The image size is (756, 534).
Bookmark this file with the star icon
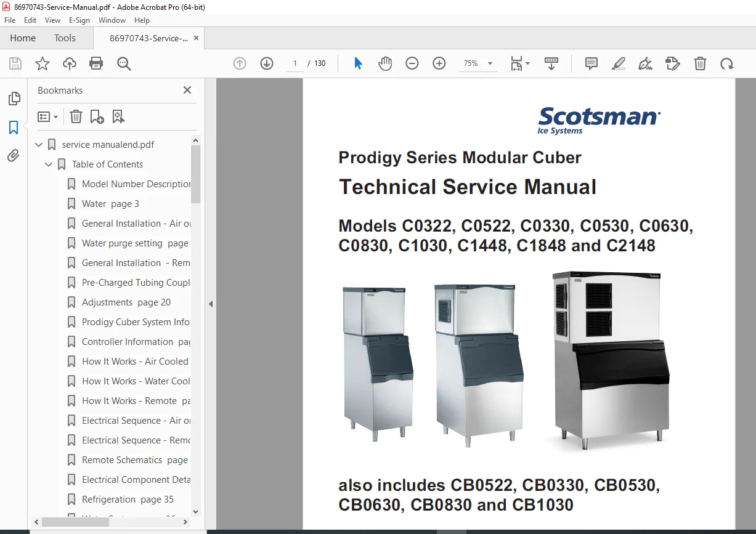(x=42, y=63)
